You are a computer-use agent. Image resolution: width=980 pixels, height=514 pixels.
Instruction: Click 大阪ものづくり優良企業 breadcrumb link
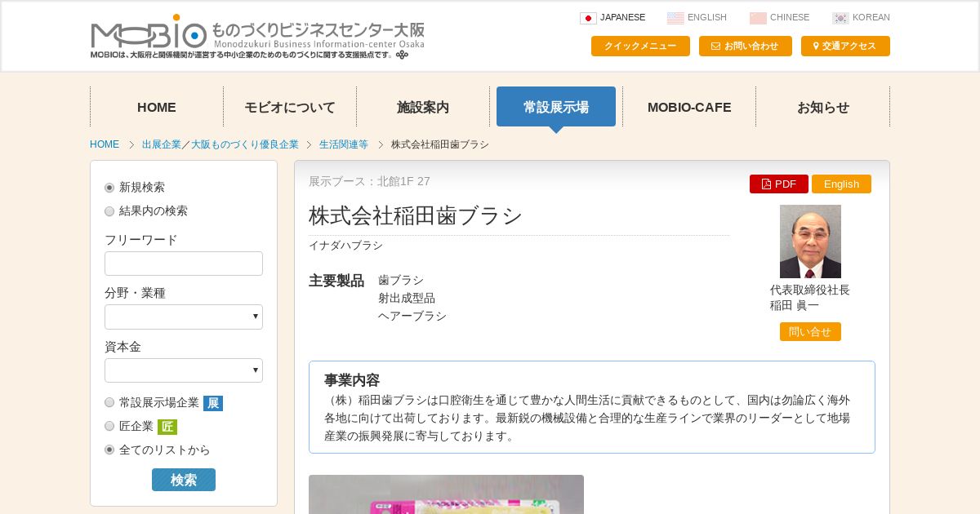tap(245, 144)
